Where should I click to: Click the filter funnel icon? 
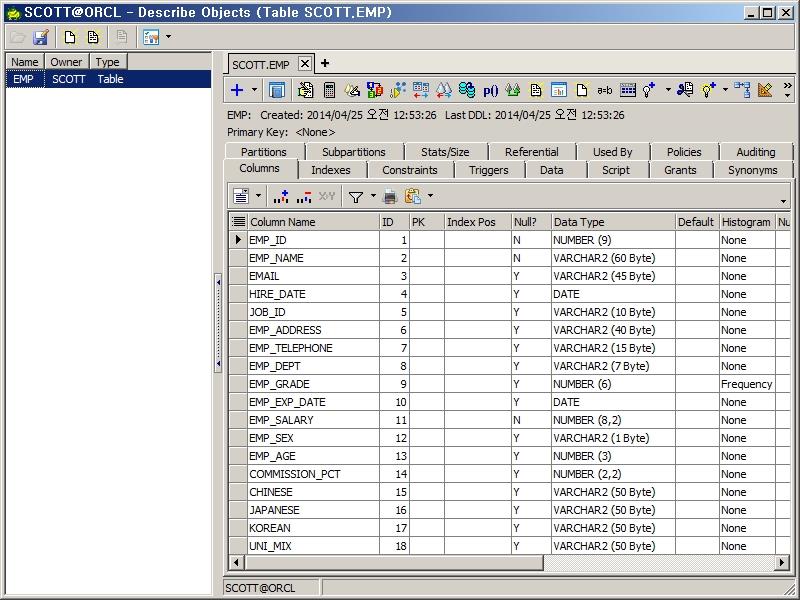pyautogui.click(x=355, y=197)
